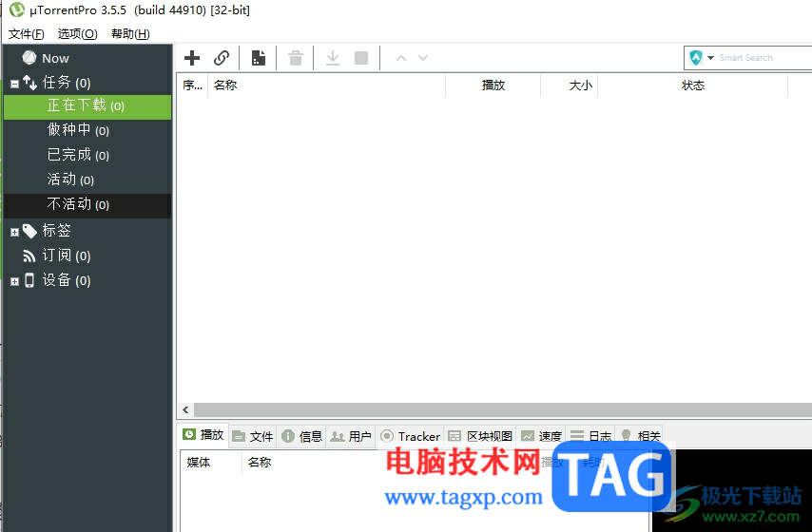Click the Add Torrent plus icon

(192, 58)
